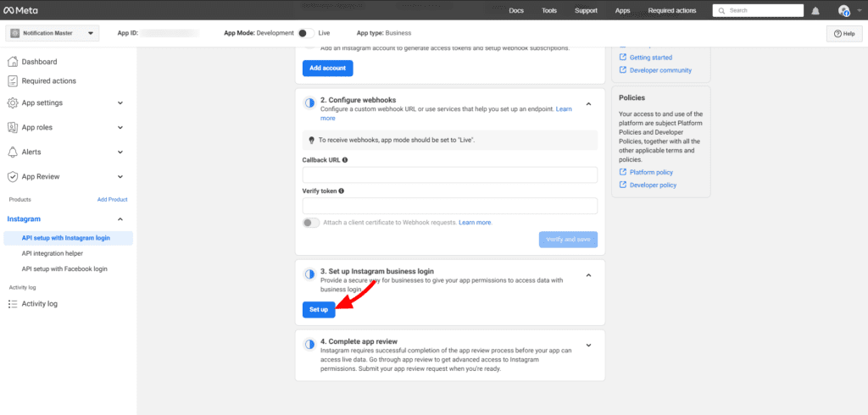Click the Configure webhooks step status icon

(x=310, y=103)
